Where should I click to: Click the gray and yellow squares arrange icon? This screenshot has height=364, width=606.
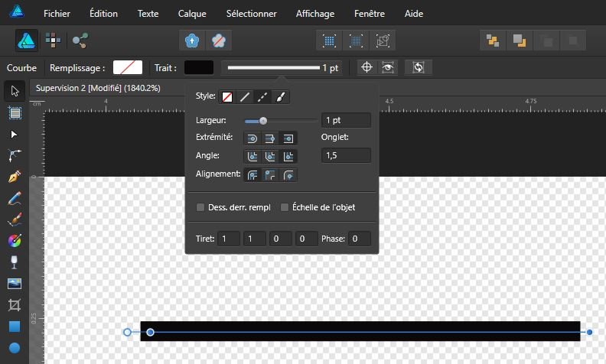pos(520,41)
